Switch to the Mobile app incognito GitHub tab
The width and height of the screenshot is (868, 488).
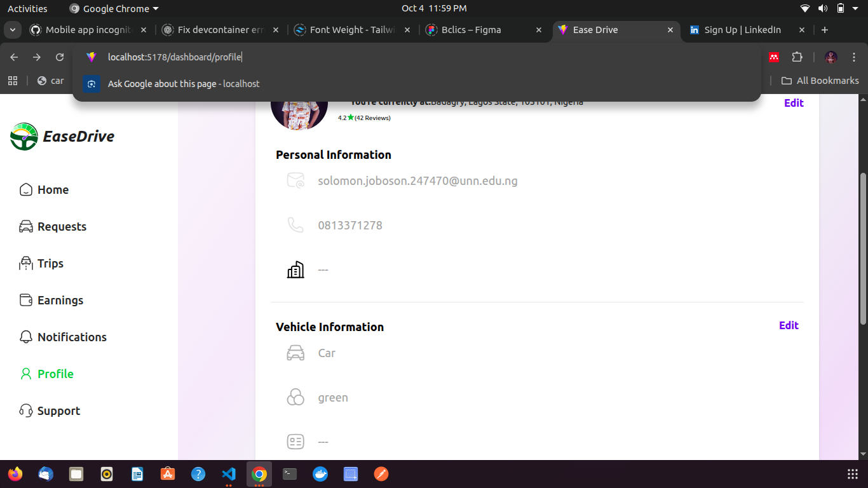tap(90, 30)
